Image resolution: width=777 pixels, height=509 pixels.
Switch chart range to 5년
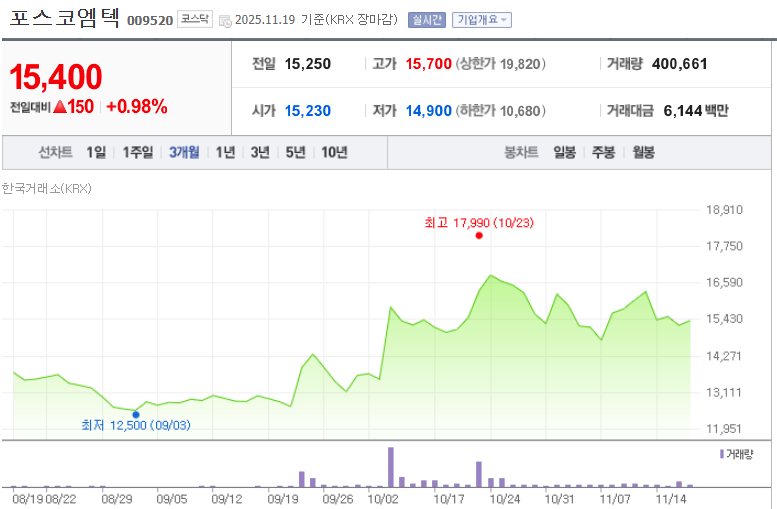tap(296, 152)
